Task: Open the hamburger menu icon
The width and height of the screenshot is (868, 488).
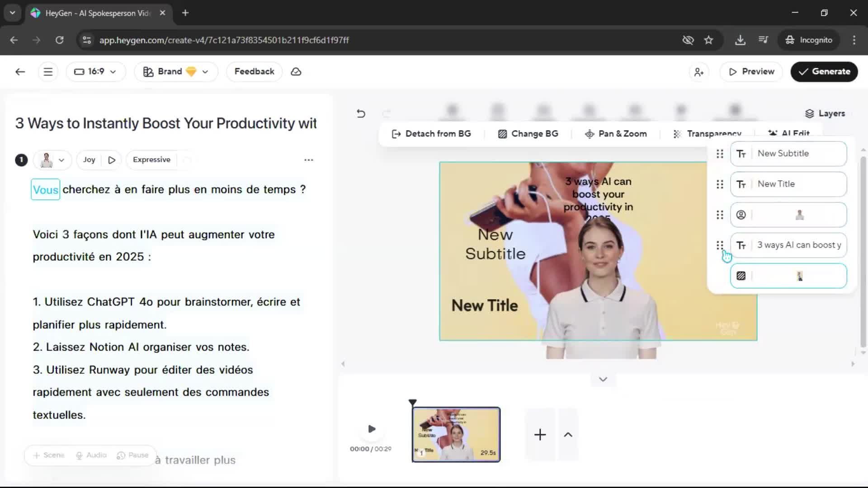Action: [x=48, y=72]
